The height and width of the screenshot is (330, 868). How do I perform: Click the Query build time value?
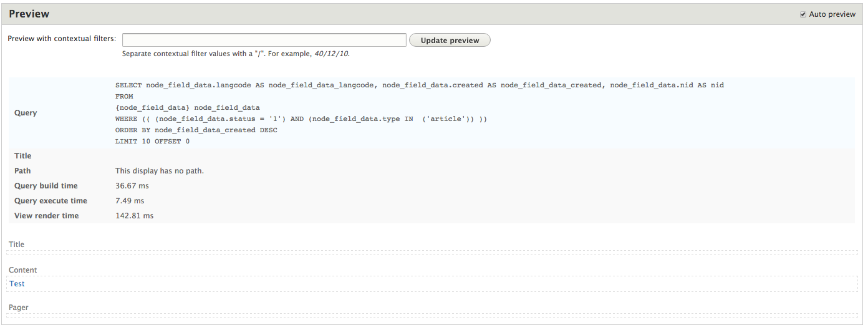[x=132, y=186]
